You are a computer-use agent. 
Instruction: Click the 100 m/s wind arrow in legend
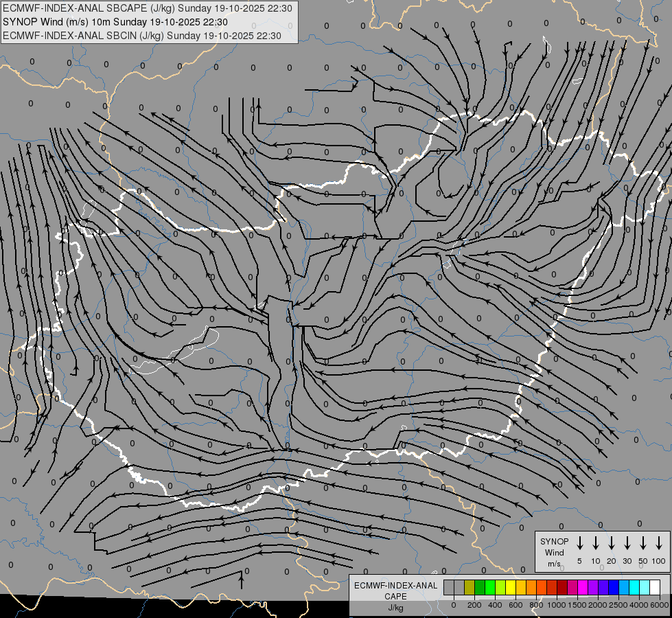pyautogui.click(x=659, y=543)
